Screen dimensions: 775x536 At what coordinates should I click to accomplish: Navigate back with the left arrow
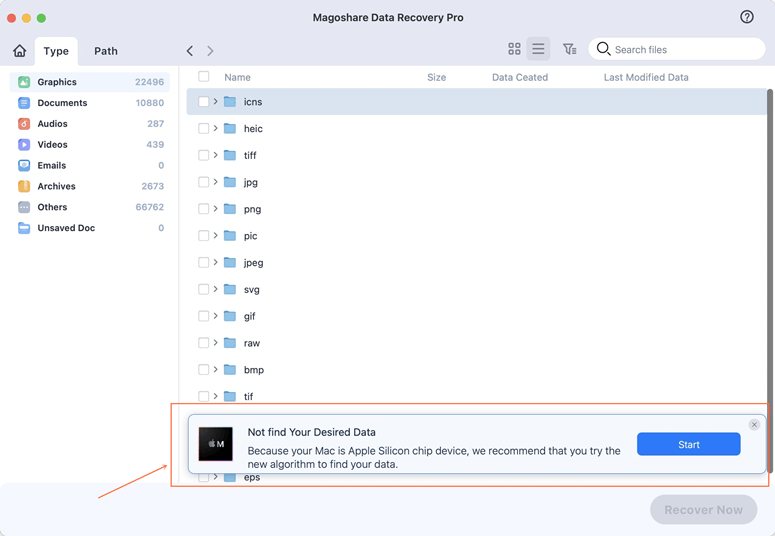(190, 51)
